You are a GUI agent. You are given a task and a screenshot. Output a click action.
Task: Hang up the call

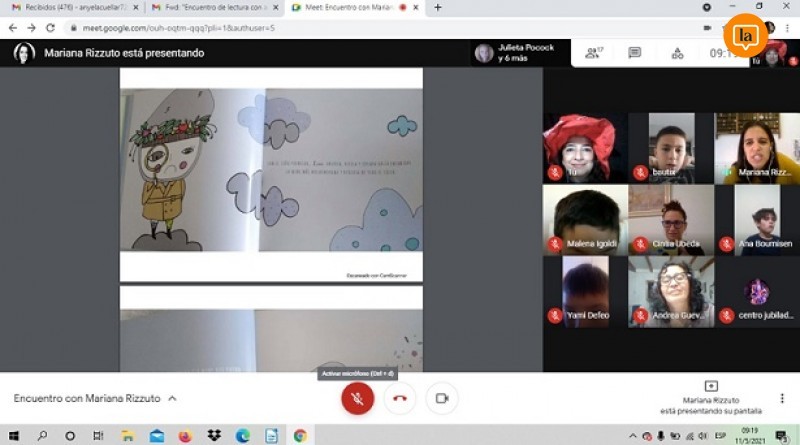point(400,398)
